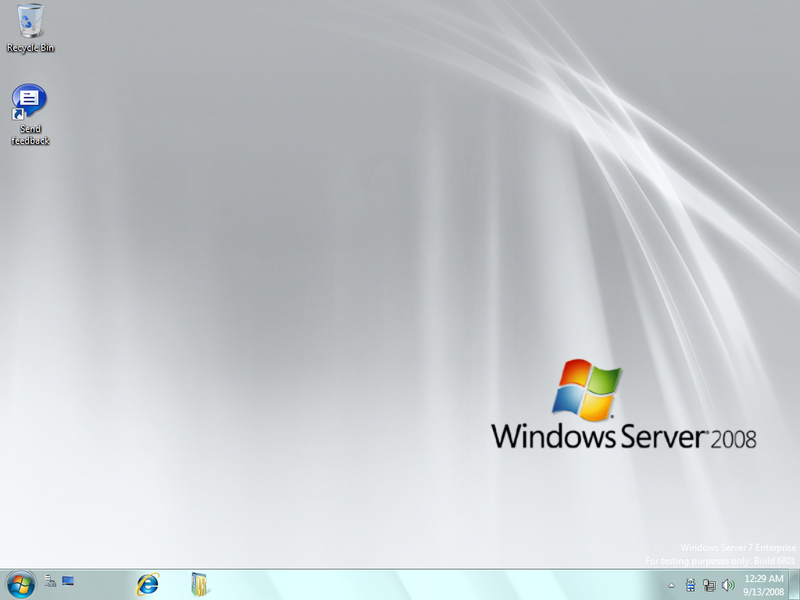Screen dimensions: 800x600
Task: Launch Internet Explorer from the taskbar
Action: [x=147, y=584]
